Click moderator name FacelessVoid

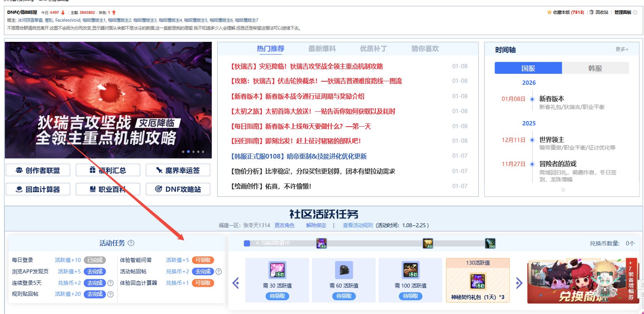tap(68, 20)
